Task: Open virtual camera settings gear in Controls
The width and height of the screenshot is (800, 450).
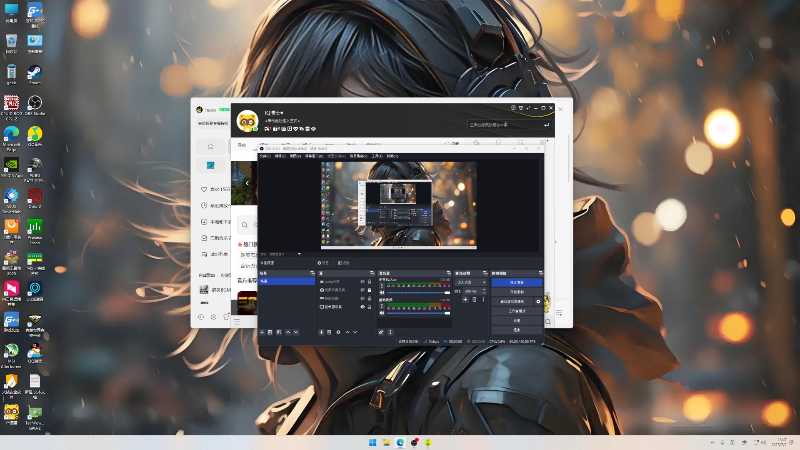Action: click(x=538, y=302)
